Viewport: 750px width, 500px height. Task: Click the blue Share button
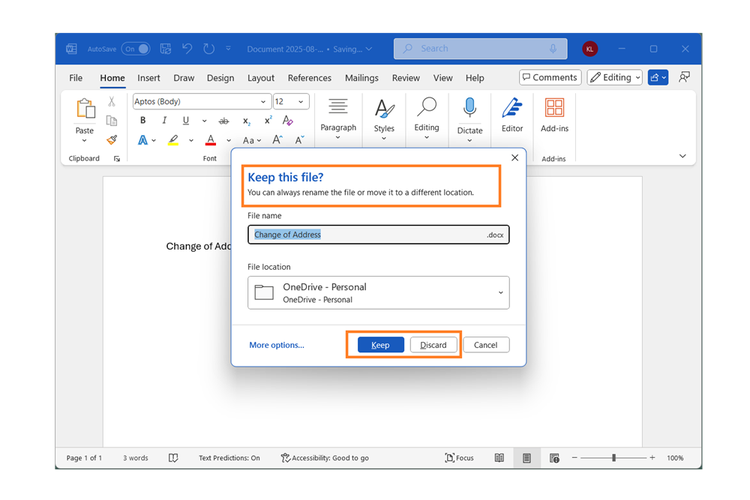(658, 78)
